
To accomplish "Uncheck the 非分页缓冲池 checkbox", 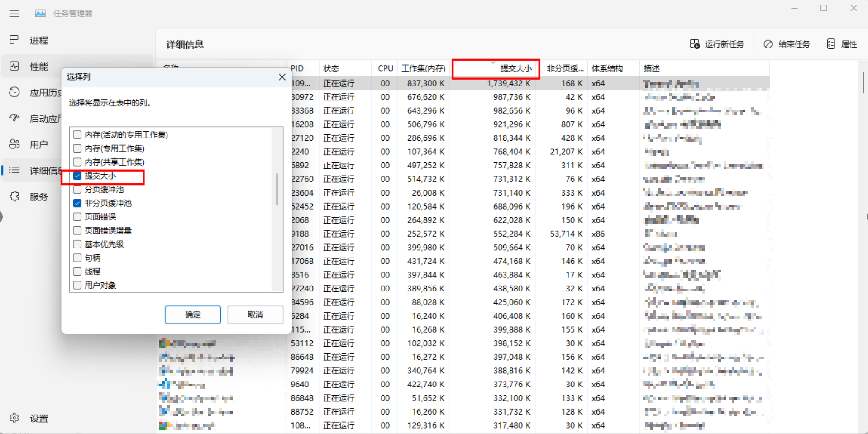I will (x=77, y=203).
